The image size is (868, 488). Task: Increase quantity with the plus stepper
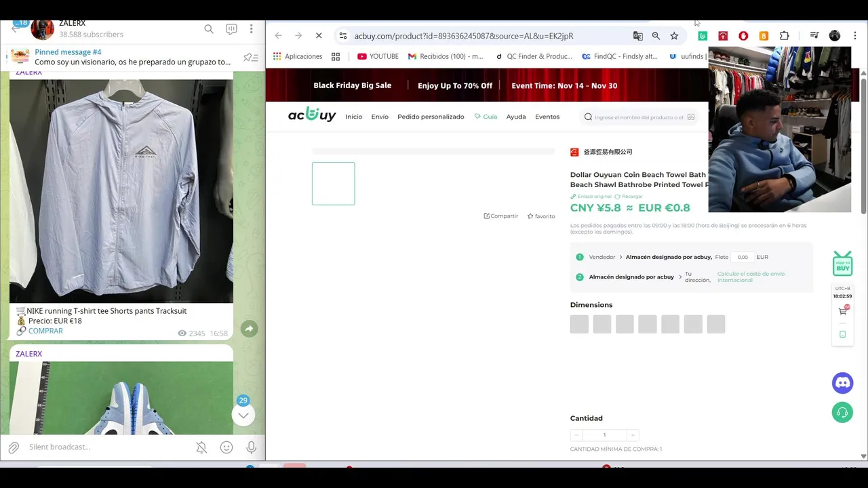point(633,435)
